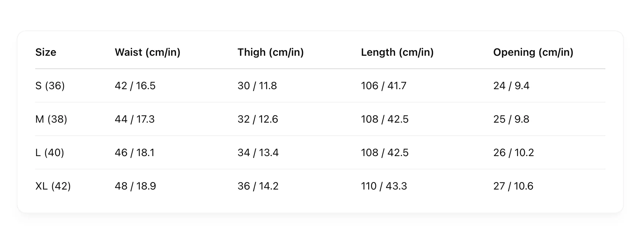
Task: Click the Thigh (cm/in) column header
Action: [x=271, y=52]
